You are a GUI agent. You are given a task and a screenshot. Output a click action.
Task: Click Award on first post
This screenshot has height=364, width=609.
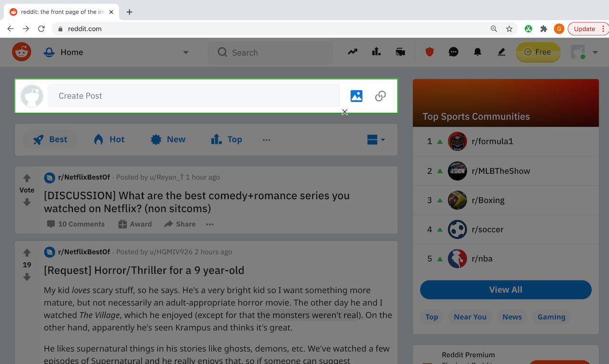[x=135, y=224]
